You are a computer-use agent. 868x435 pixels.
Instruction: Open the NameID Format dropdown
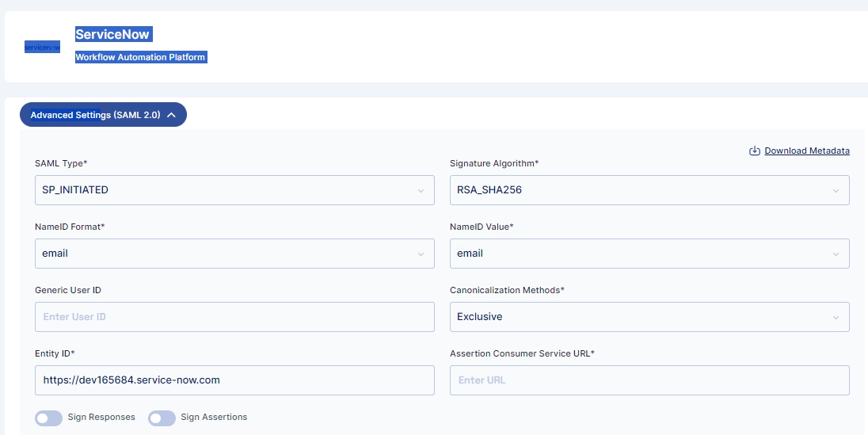[234, 254]
